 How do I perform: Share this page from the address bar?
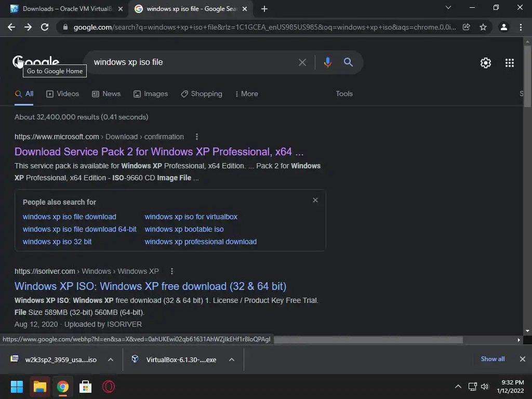point(466,27)
